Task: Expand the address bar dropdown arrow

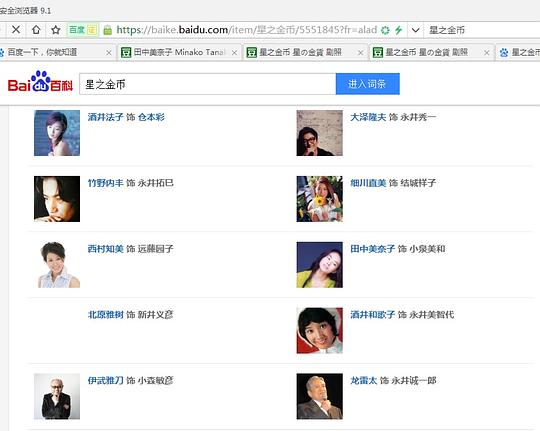Action: [415, 30]
